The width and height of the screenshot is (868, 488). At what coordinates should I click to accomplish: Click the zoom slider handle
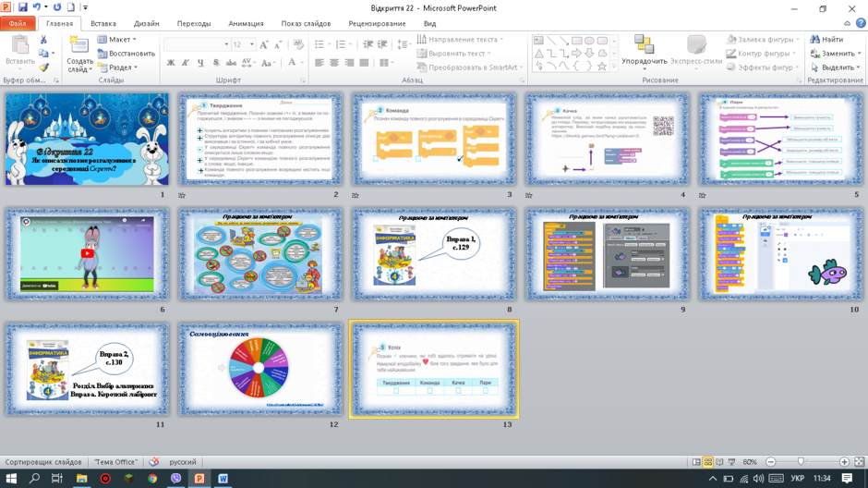(801, 462)
